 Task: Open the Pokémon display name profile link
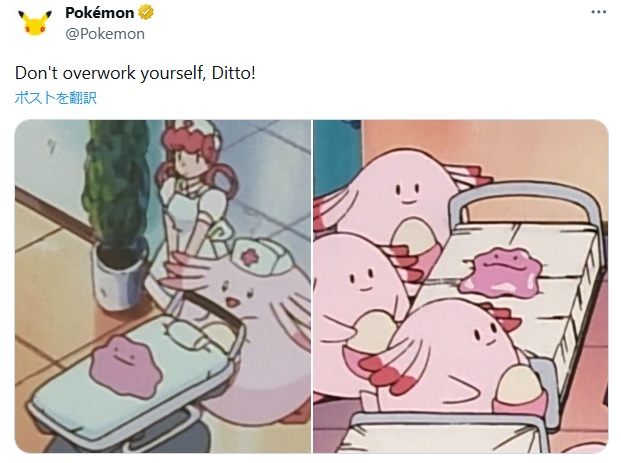[x=99, y=13]
